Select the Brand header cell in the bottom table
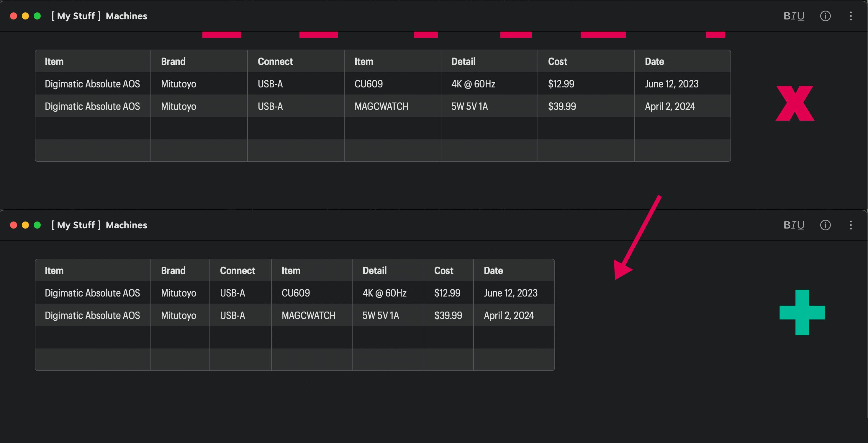Image resolution: width=868 pixels, height=443 pixels. click(180, 271)
